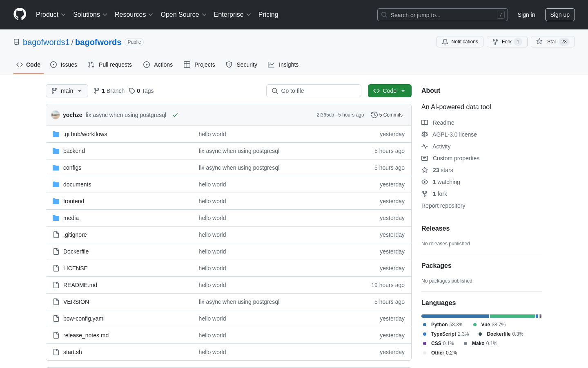Click the documents folder icon
This screenshot has height=368, width=588.
[x=56, y=184]
